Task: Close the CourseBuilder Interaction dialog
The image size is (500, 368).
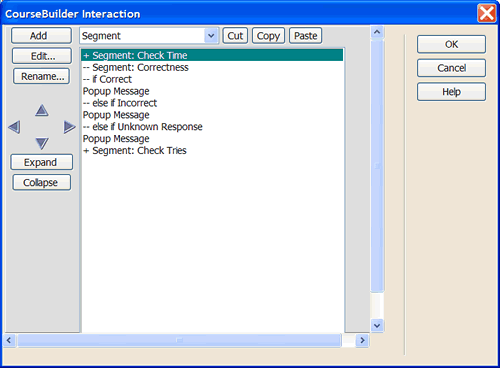Action: coord(486,14)
